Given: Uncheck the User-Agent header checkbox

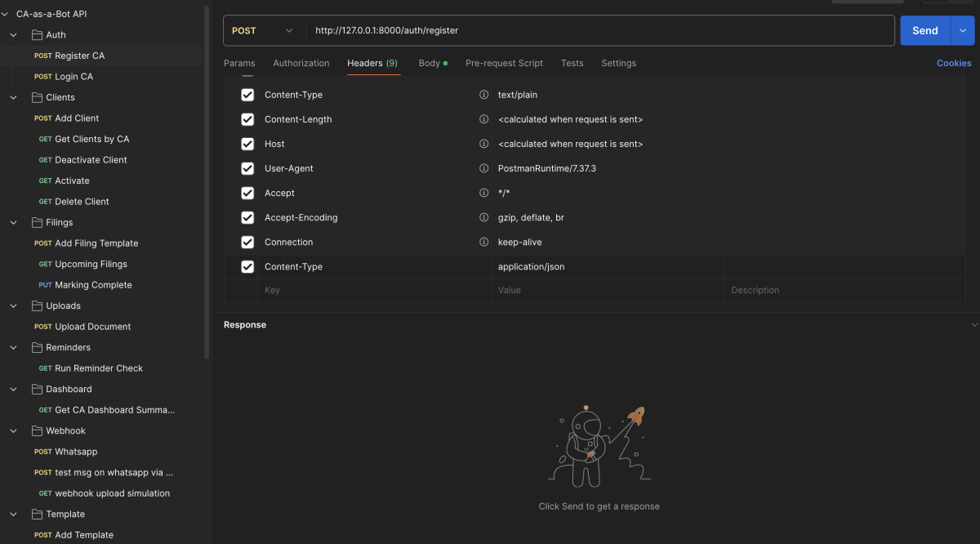Looking at the screenshot, I should 247,168.
